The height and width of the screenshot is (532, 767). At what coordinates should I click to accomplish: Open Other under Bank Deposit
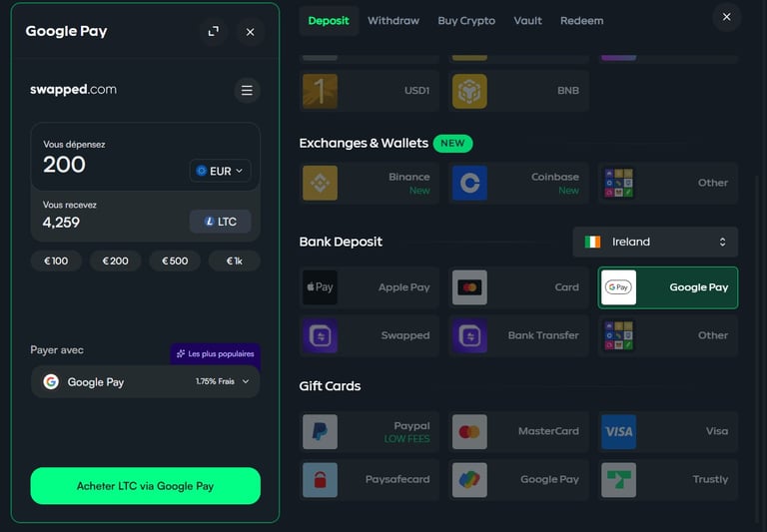(668, 335)
